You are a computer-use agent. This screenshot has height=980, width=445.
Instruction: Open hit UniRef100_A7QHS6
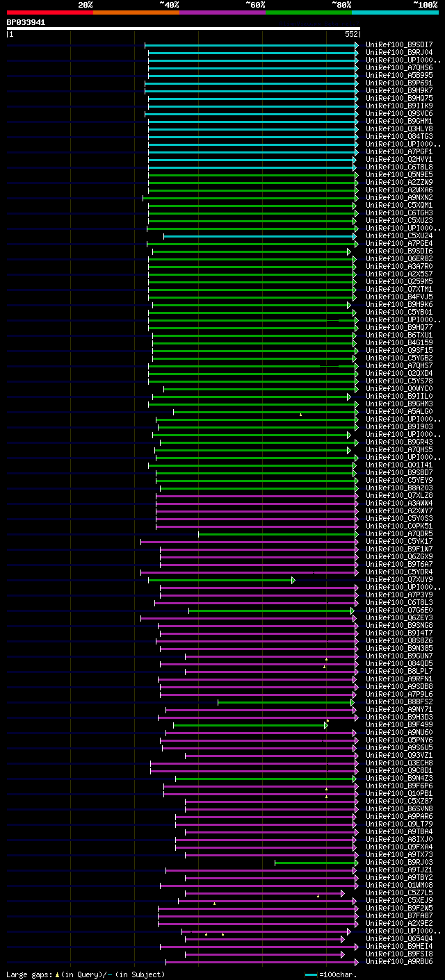point(399,67)
